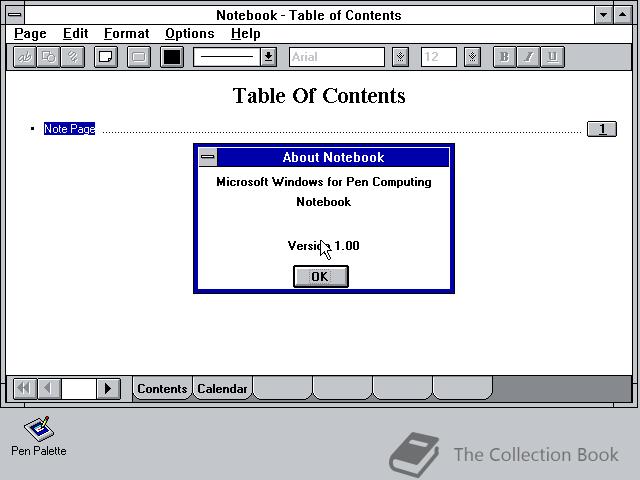
Task: Click the page number field in navigator
Action: 79,388
